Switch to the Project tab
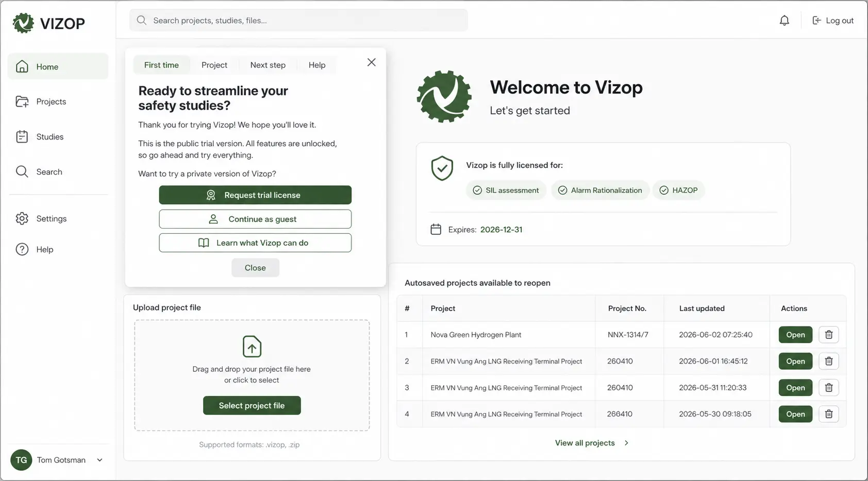 [x=214, y=65]
